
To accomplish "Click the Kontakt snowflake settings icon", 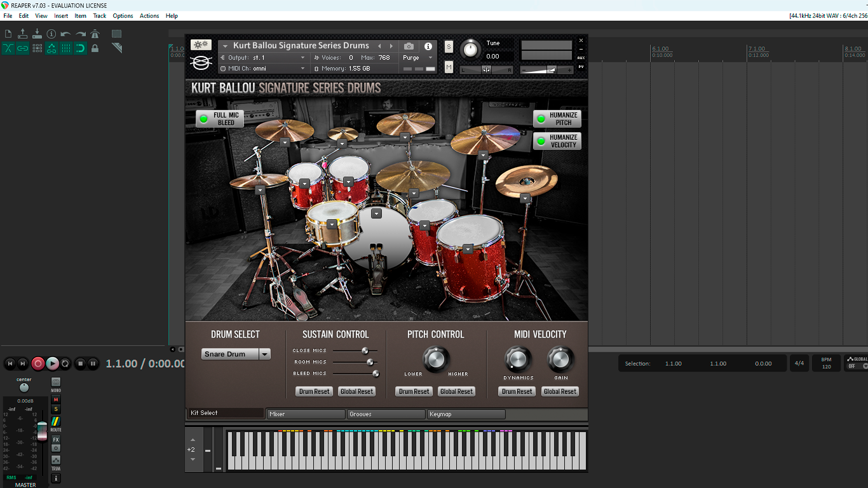I will pos(201,44).
